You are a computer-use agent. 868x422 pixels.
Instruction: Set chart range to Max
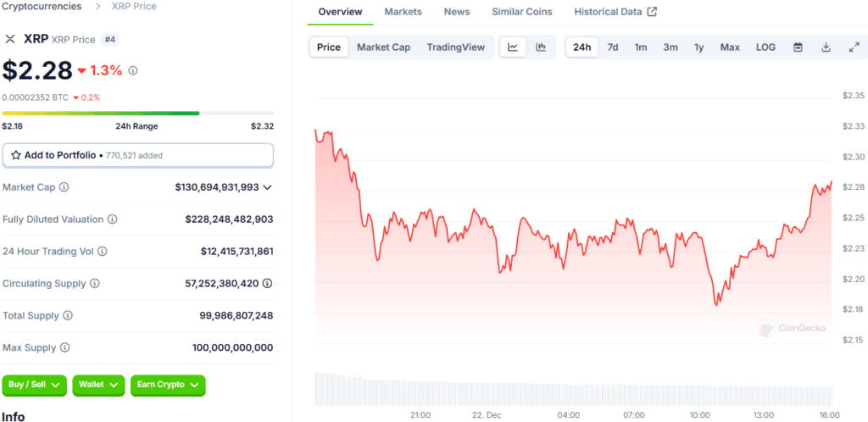[x=730, y=47]
